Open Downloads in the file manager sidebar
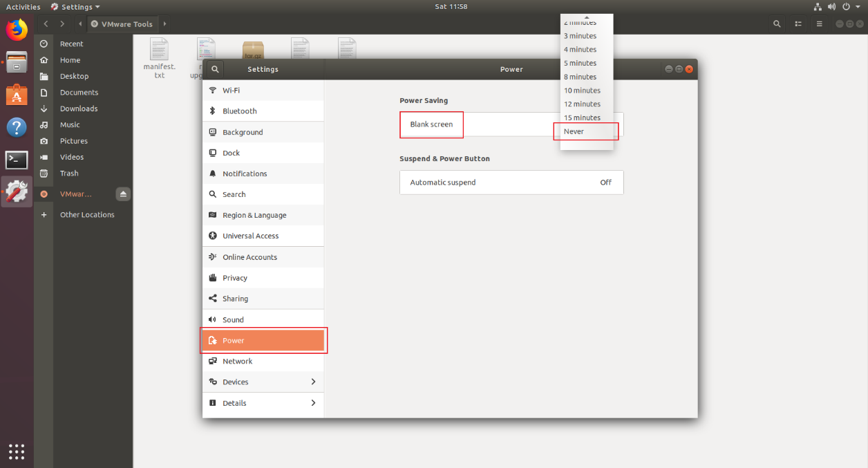 point(79,109)
